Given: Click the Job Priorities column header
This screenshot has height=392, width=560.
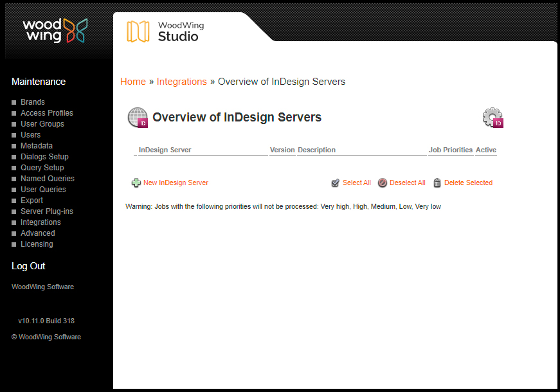Looking at the screenshot, I should (x=451, y=150).
